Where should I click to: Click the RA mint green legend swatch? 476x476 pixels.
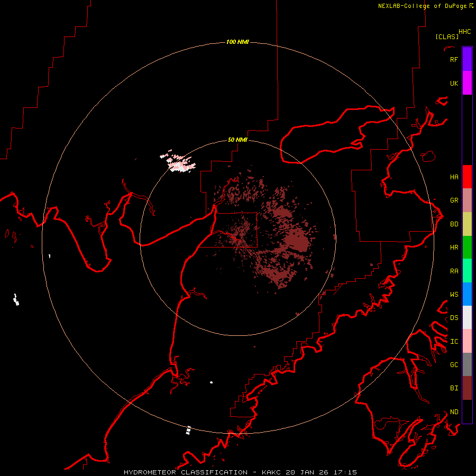tap(467, 271)
